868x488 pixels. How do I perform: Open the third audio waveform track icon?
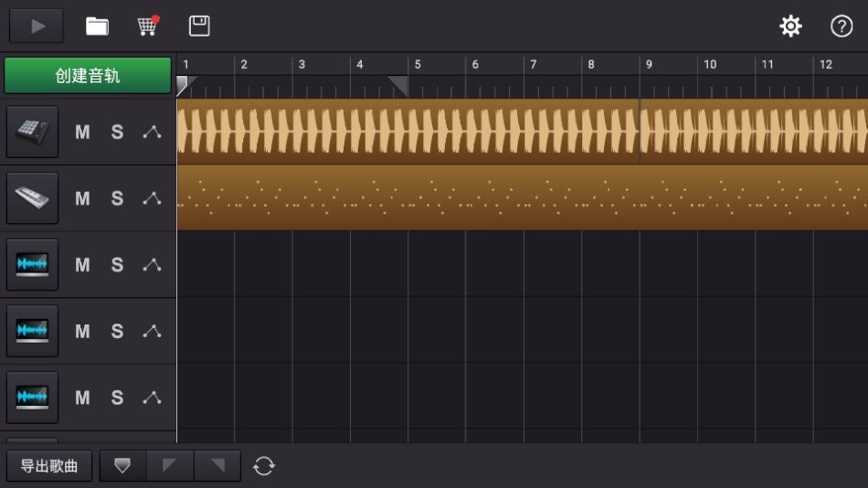(32, 398)
